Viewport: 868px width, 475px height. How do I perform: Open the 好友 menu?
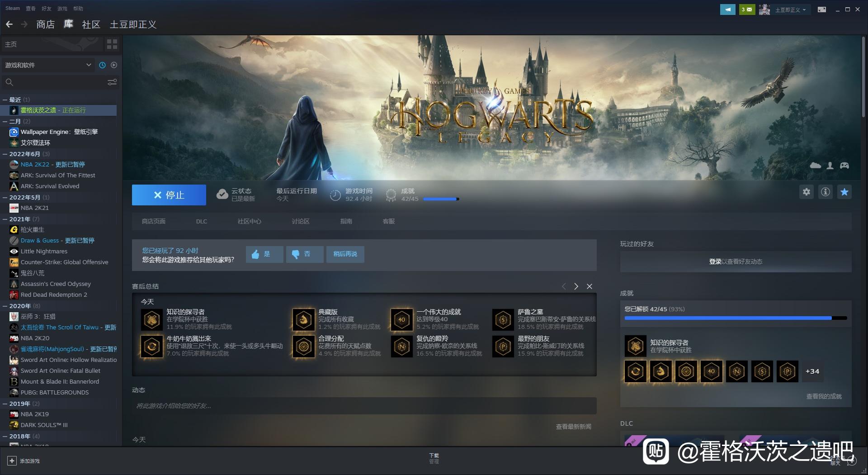click(x=46, y=9)
